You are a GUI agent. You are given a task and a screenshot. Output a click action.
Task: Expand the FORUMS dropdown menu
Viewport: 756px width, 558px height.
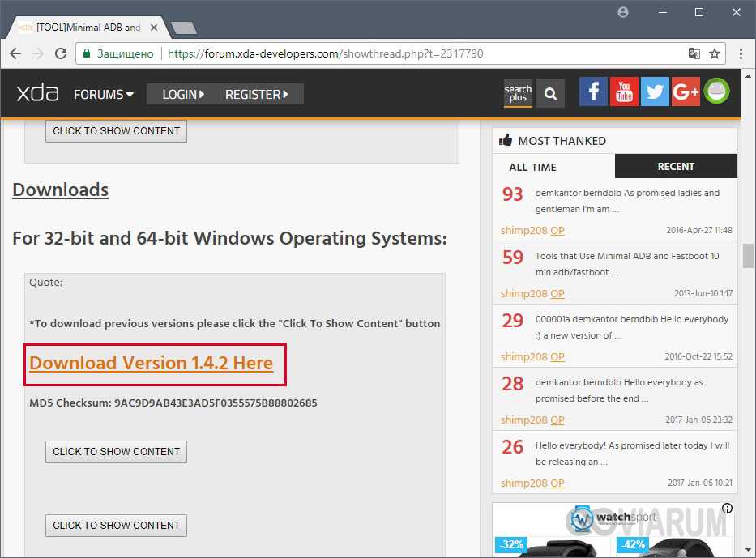(103, 94)
